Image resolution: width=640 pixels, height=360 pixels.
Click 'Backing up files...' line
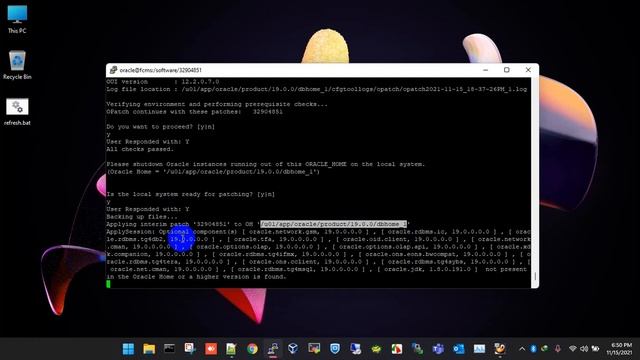[142, 216]
